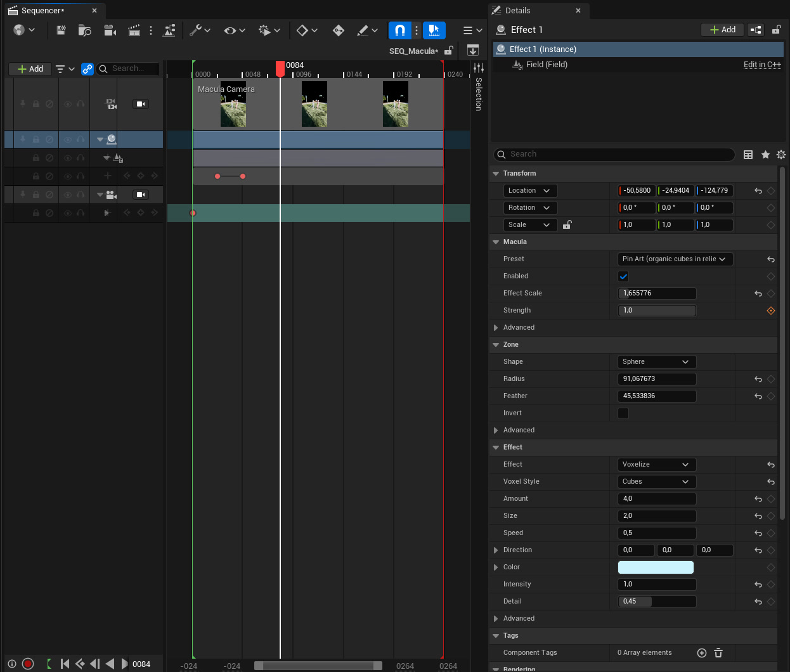Open the Effect dropdown set to Voxelize
Image resolution: width=790 pixels, height=672 pixels.
tap(657, 465)
